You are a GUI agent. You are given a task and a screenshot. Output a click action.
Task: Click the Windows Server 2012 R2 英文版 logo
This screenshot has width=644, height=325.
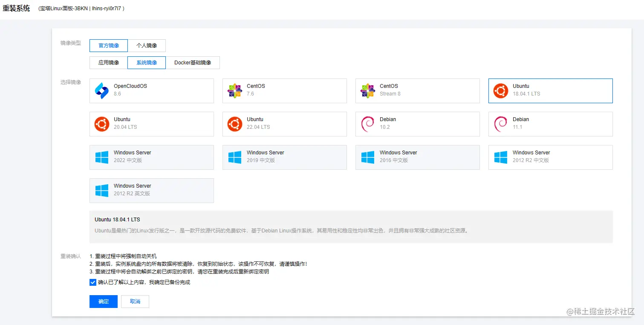(x=102, y=191)
